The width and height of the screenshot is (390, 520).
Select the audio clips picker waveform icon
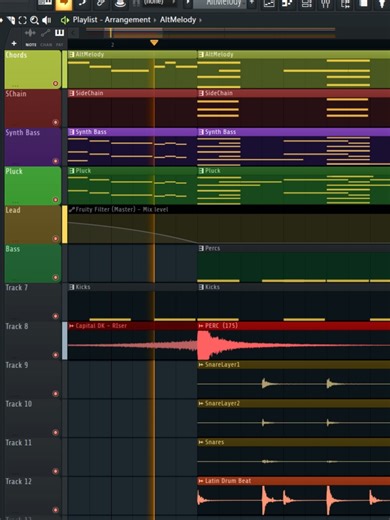[x=30, y=33]
